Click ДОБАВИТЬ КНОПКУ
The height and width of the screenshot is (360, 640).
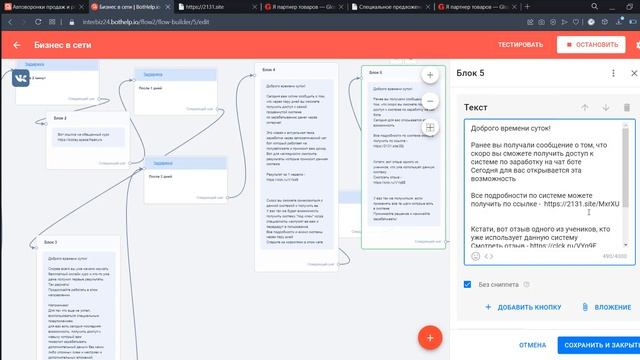coord(523,307)
